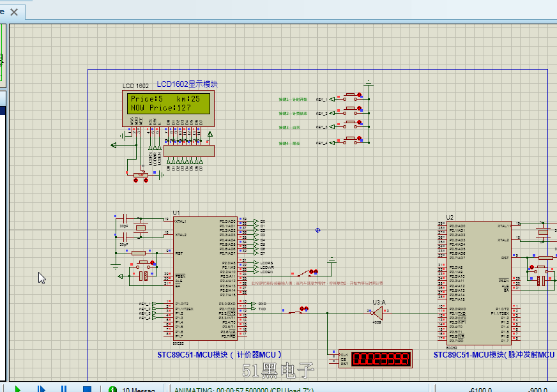Click the red annotation text below P2.3 switch
Image resolution: width=557 pixels, height=392 pixels.
click(x=317, y=283)
